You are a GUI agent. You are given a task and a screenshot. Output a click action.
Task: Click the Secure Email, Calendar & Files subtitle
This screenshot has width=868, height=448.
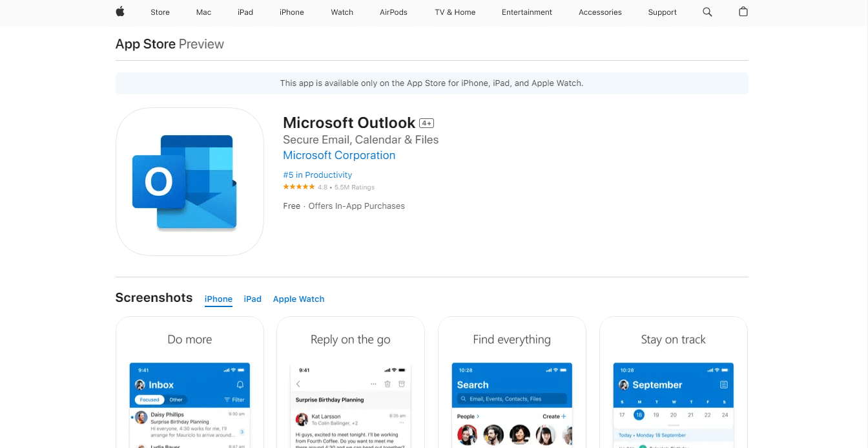point(361,140)
